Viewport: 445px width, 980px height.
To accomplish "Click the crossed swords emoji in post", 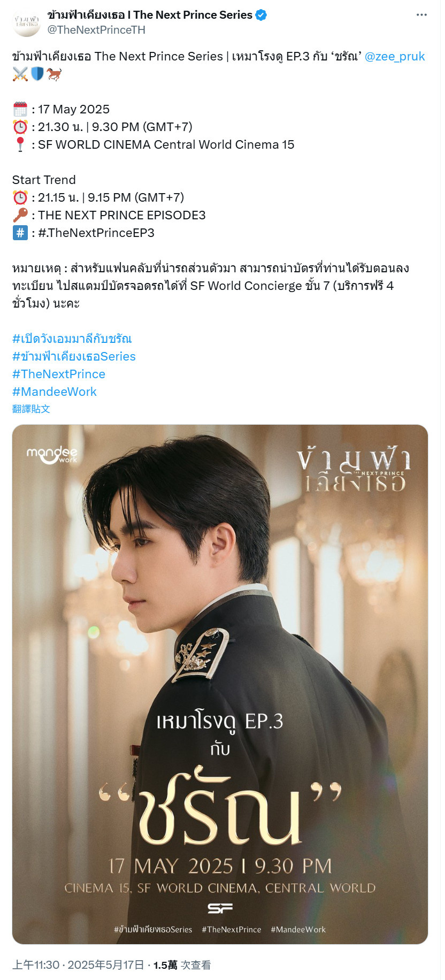I will point(20,74).
